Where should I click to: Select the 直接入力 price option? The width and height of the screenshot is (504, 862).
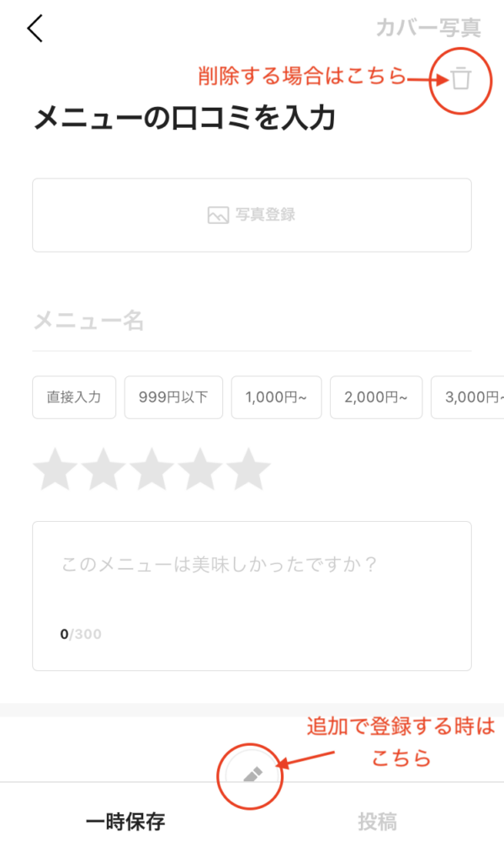[74, 397]
